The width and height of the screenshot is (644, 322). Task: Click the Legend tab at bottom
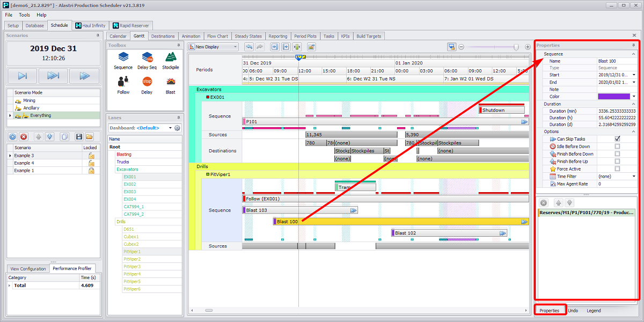594,311
